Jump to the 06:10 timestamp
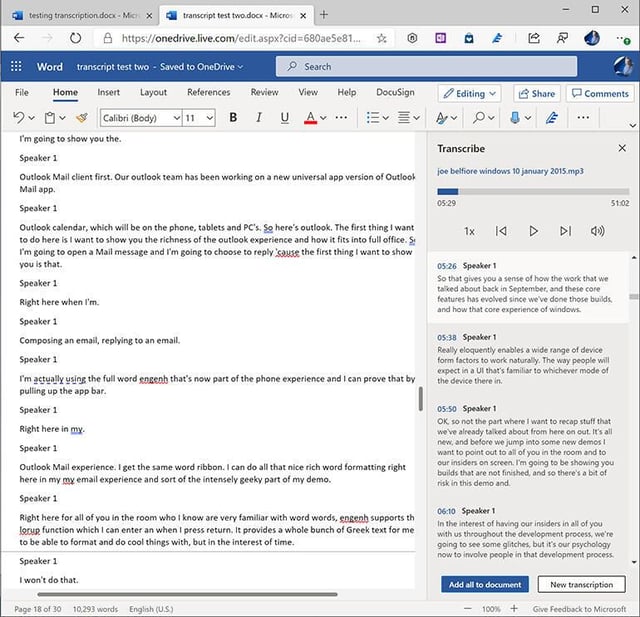This screenshot has width=640, height=617. tap(446, 511)
